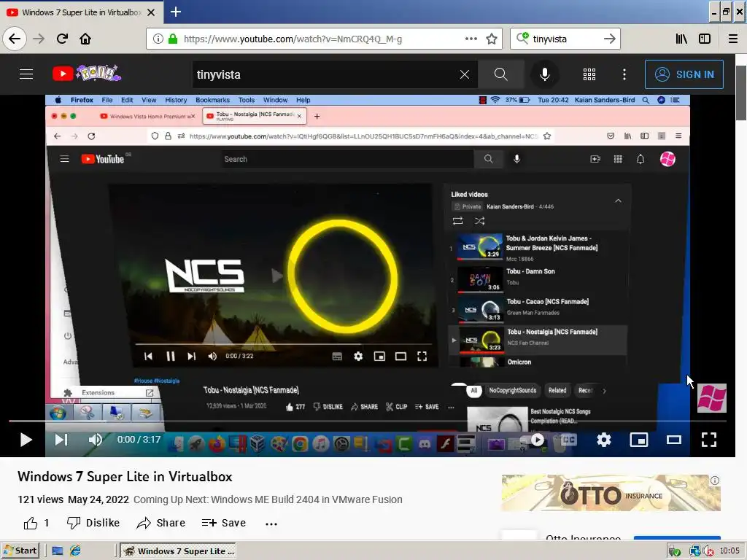Screen dimensions: 747x560
Task: Open more actions three-dot menu below video
Action: click(271, 524)
